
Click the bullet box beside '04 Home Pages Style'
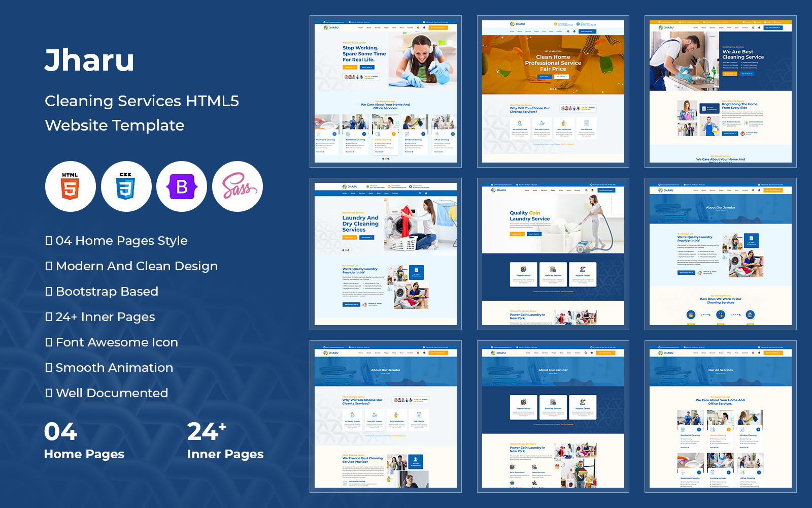49,241
